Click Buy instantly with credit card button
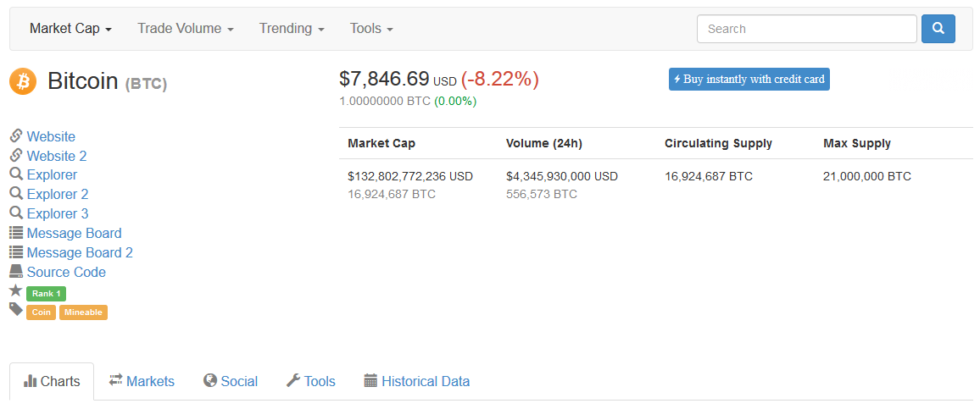Image resolution: width=980 pixels, height=409 pixels. 749,80
